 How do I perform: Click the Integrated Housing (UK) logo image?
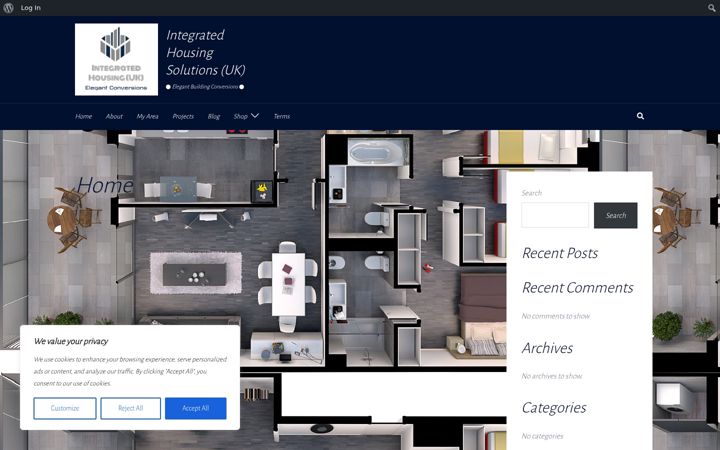tap(116, 60)
